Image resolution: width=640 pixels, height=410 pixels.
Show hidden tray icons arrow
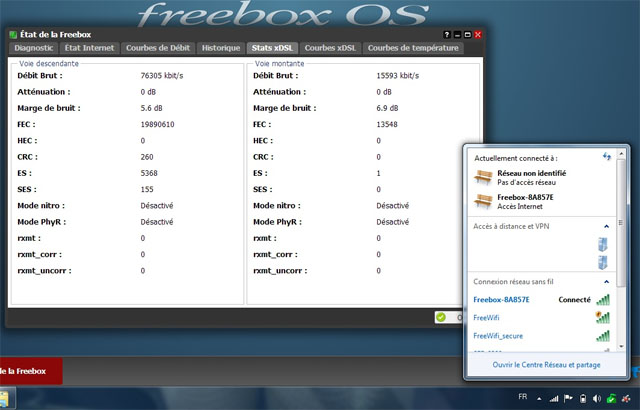pyautogui.click(x=540, y=399)
